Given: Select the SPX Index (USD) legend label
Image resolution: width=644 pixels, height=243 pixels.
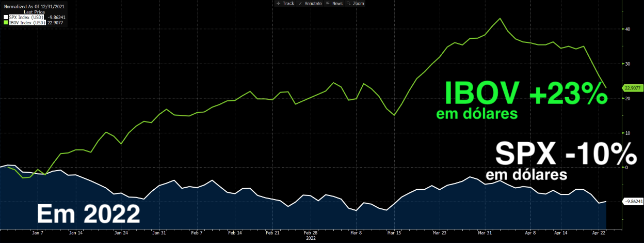Looking at the screenshot, I should coord(27,17).
